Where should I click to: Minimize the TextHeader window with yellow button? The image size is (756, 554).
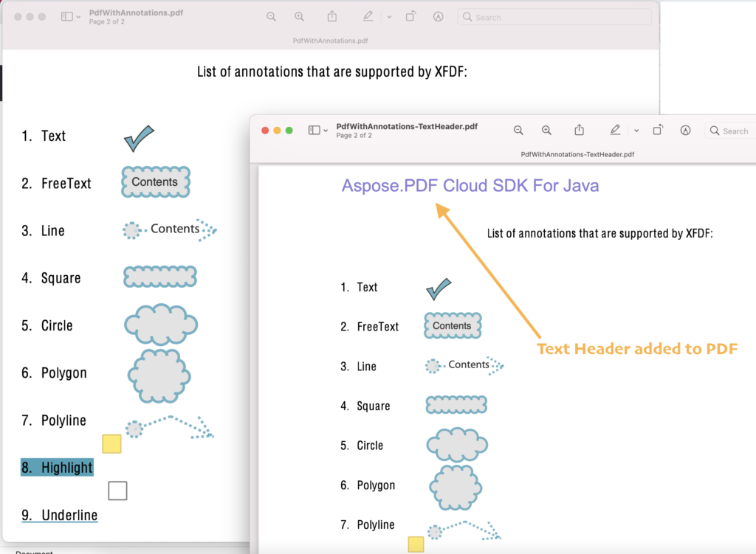[277, 131]
